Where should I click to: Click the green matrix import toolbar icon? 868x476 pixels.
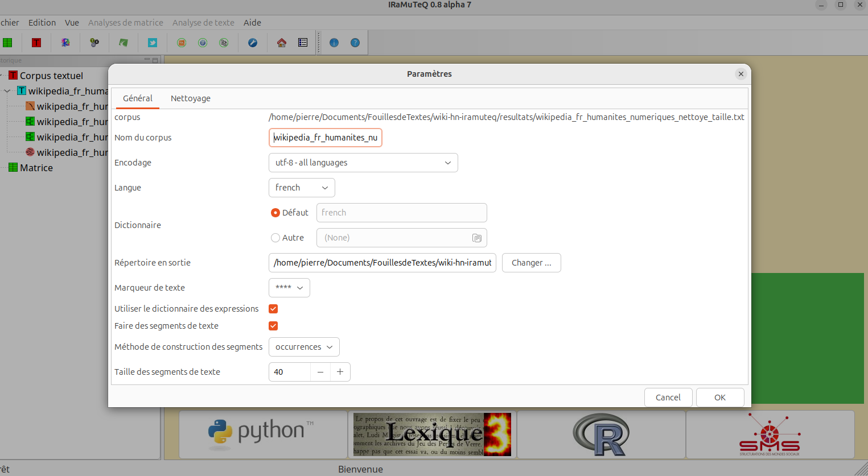pyautogui.click(x=7, y=43)
